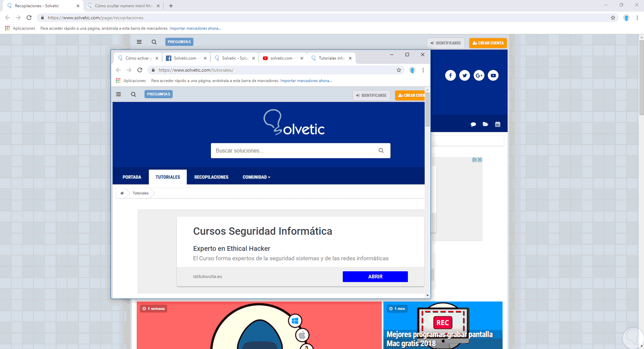Click the search magnifier in the back window header
Screen dimensions: 644x349
point(154,42)
